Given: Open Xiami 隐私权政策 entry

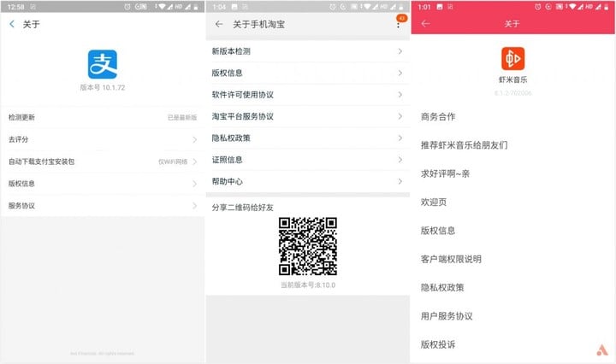Looking at the screenshot, I should [442, 287].
